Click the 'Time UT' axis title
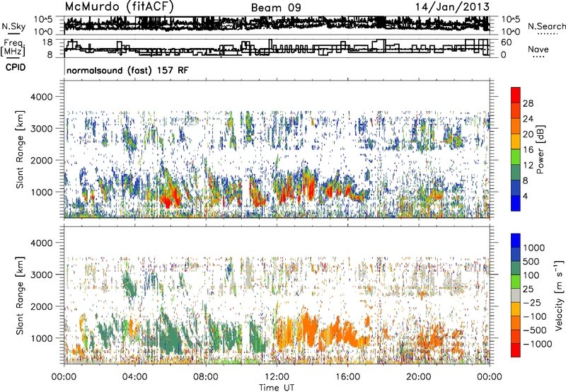 click(277, 387)
